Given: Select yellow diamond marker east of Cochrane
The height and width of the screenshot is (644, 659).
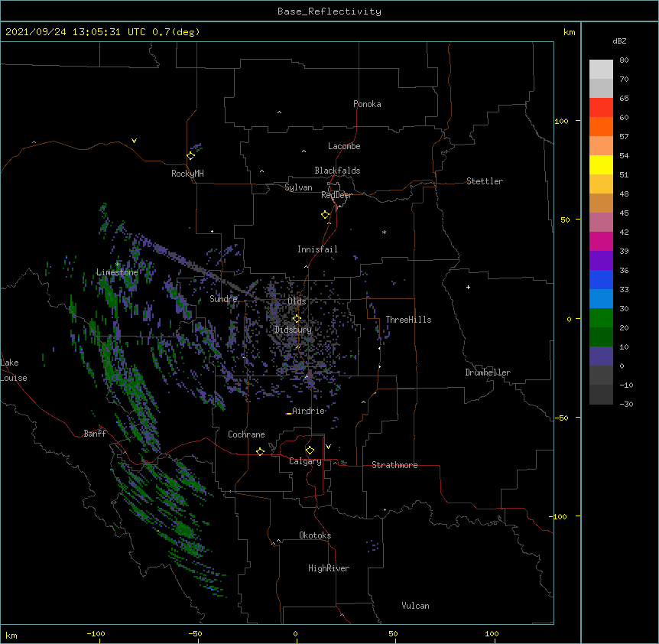Looking at the screenshot, I should (260, 451).
